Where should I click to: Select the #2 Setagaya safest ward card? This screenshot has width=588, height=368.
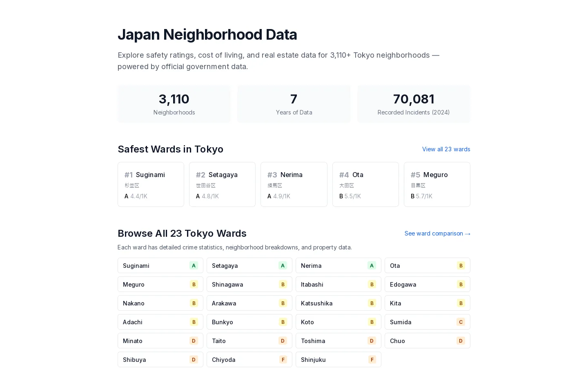[x=222, y=184]
